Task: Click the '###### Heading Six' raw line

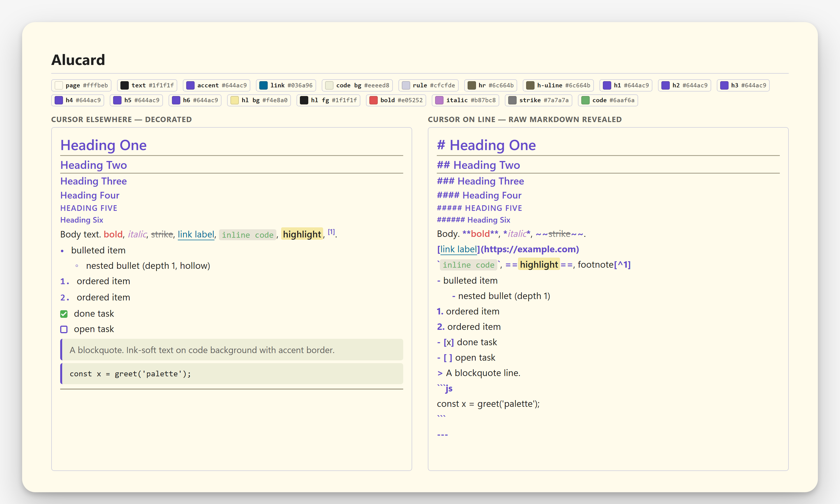Action: click(x=474, y=220)
